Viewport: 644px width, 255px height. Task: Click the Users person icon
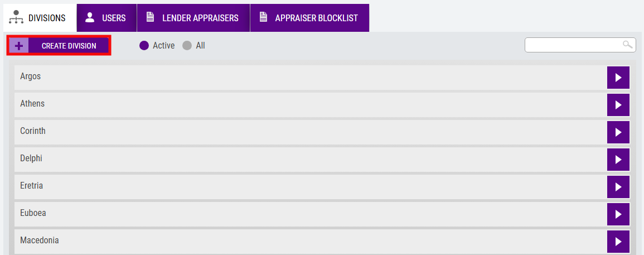(x=90, y=17)
